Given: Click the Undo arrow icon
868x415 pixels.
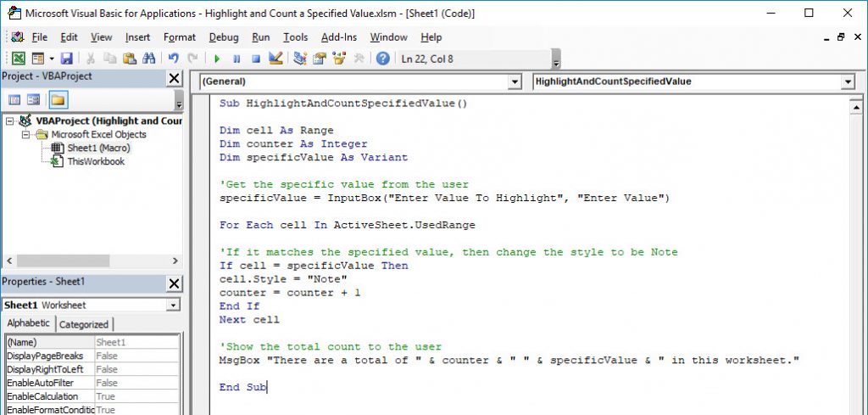Looking at the screenshot, I should 174,59.
